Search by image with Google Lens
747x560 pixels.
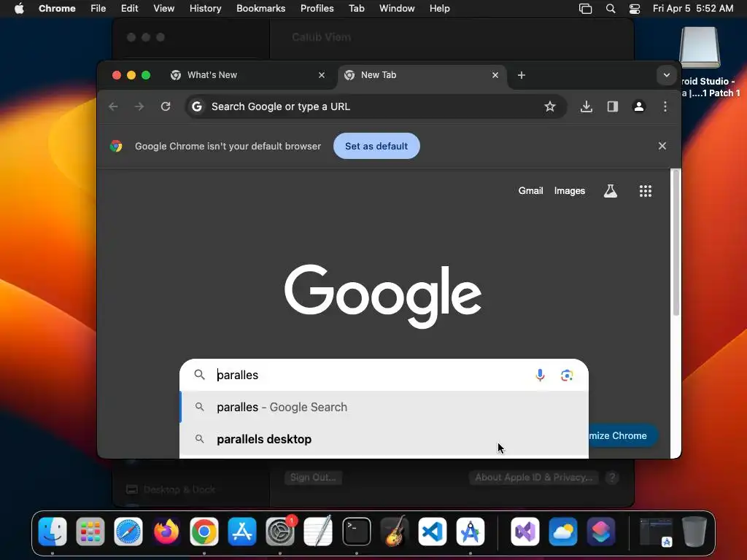[566, 376]
